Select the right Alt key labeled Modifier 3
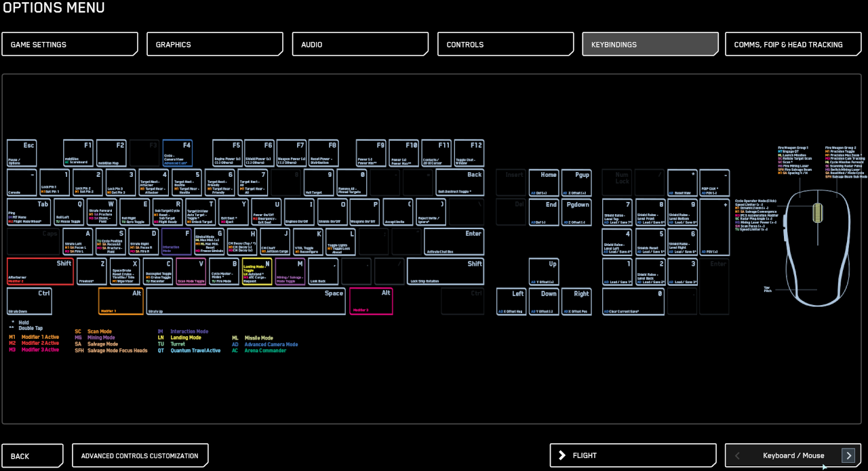The height and width of the screenshot is (471, 868). pos(372,301)
